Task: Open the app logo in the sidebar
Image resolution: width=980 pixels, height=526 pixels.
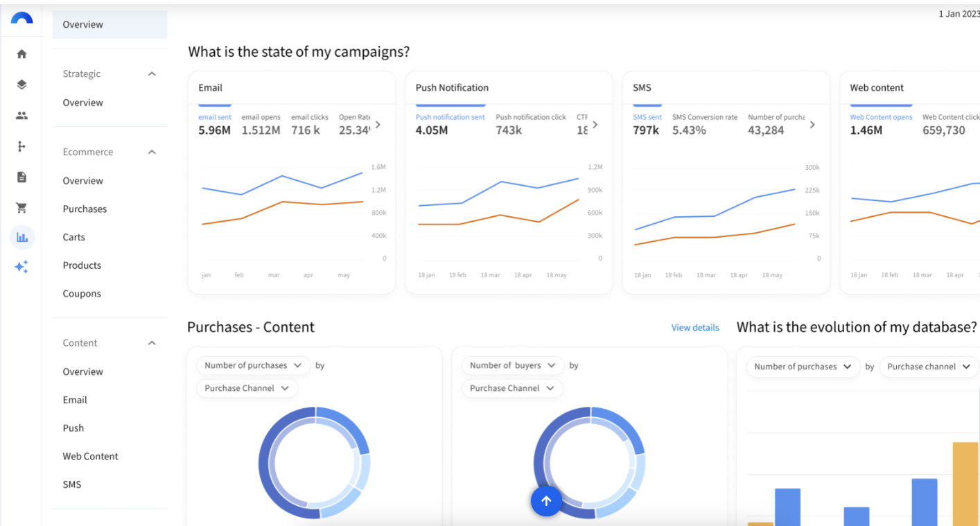Action: point(21,18)
